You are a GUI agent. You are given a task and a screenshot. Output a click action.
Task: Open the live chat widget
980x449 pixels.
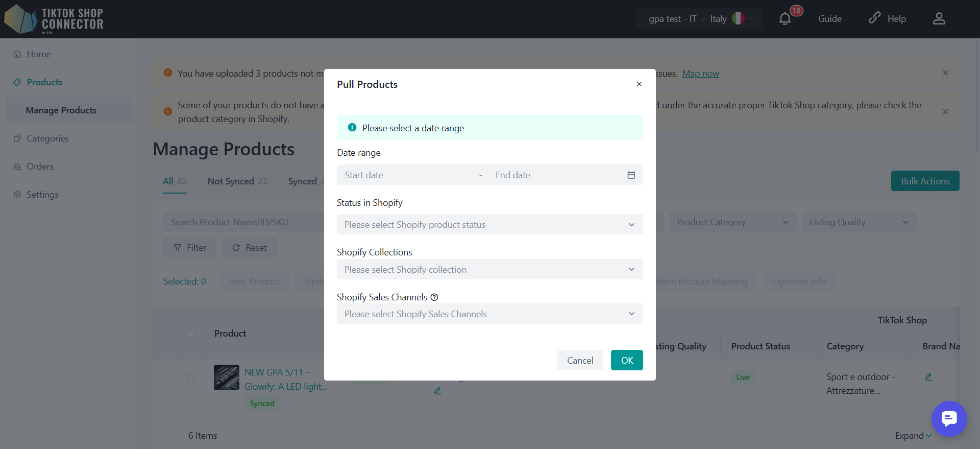(949, 419)
